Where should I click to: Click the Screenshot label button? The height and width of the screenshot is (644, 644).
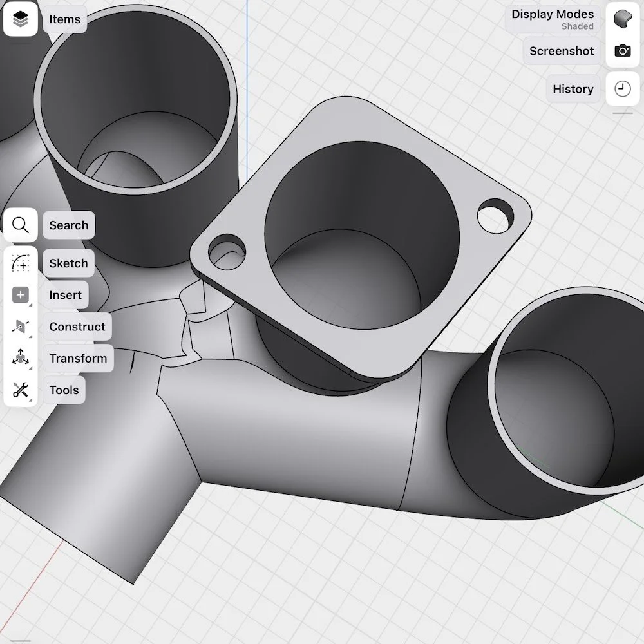pos(562,51)
